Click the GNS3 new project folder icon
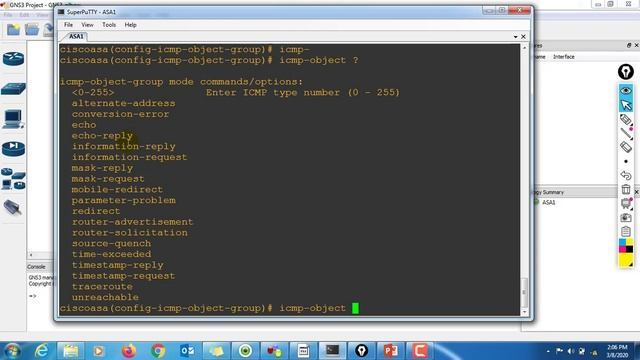Viewport: 640px width, 360px height. [13, 29]
